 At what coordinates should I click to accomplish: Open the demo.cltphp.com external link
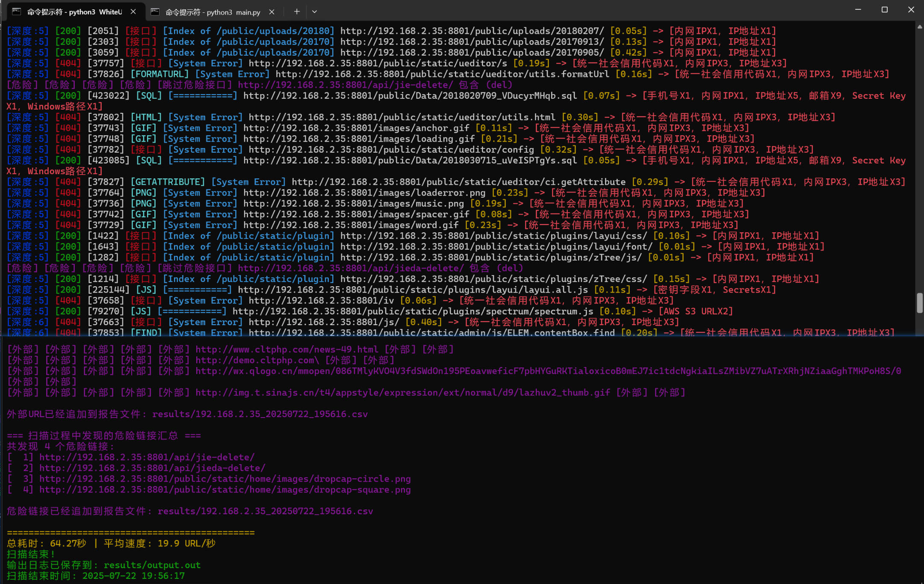click(x=257, y=360)
